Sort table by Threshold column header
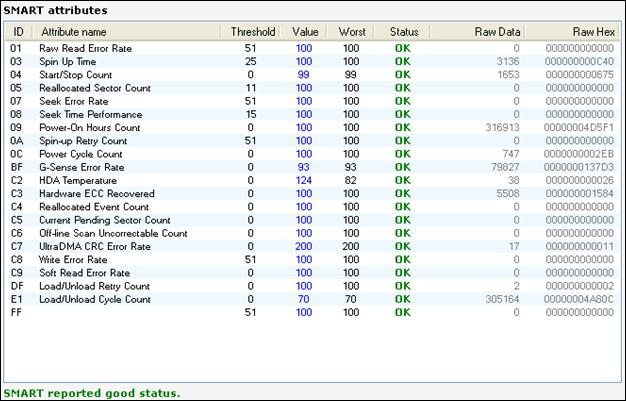 [252, 31]
